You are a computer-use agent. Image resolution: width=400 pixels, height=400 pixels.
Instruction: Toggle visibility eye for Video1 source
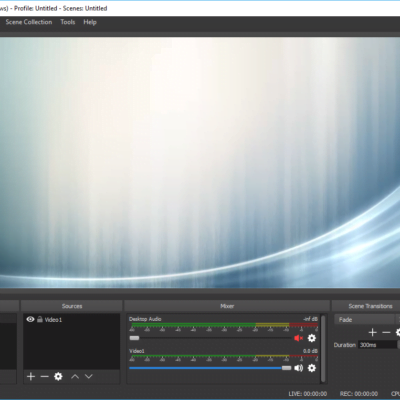30,319
